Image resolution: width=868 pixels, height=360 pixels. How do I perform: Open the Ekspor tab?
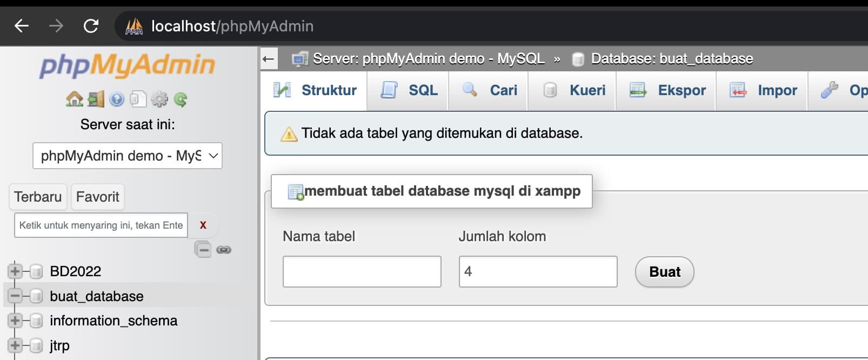pos(666,90)
